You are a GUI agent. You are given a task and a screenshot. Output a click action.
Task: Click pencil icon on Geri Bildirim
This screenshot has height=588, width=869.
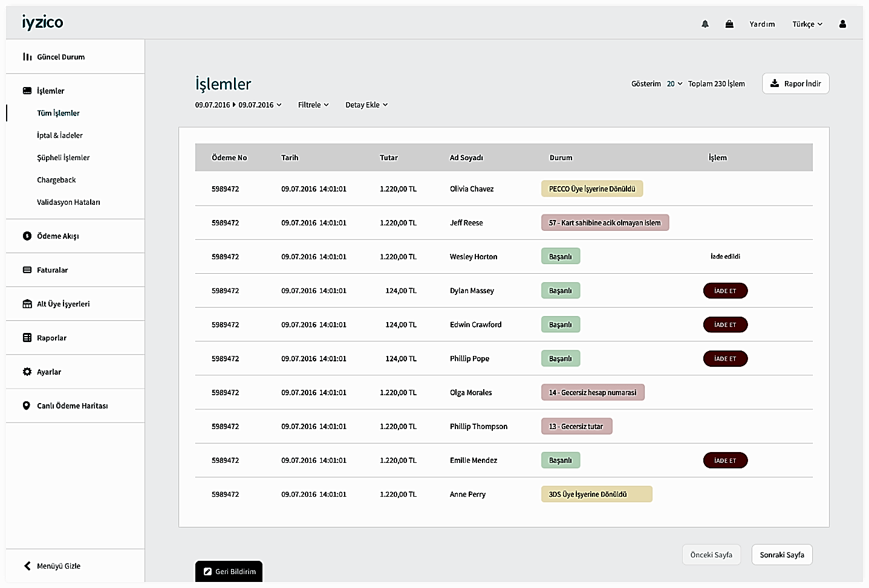click(x=207, y=572)
